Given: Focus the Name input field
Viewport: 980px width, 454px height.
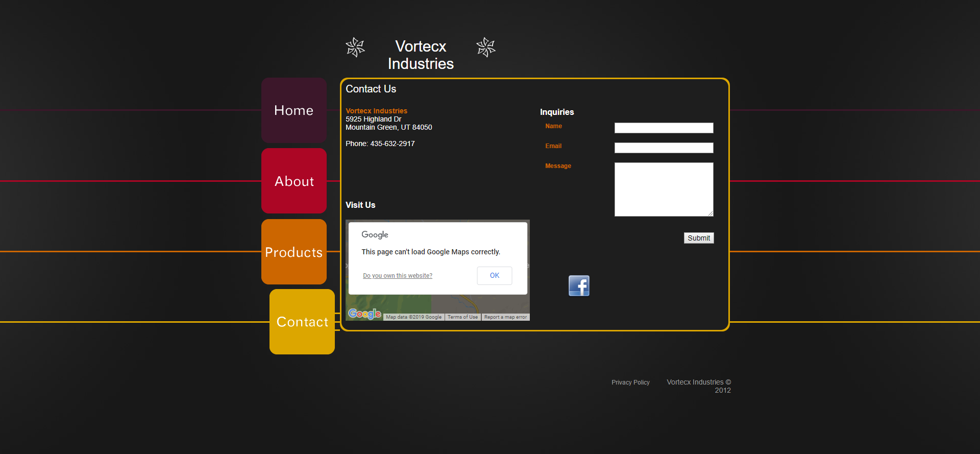Looking at the screenshot, I should 664,128.
